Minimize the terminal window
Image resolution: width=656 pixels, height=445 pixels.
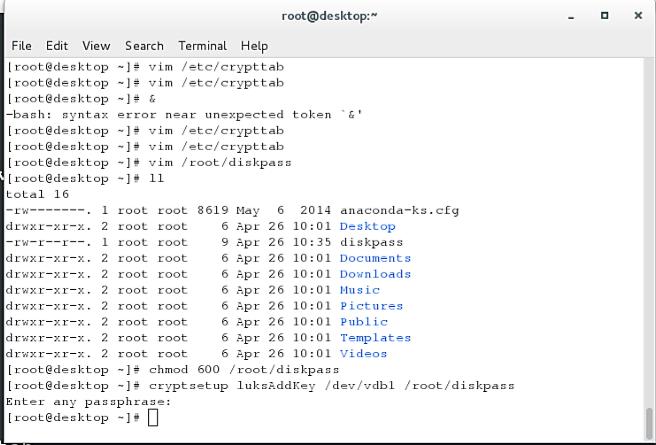click(x=571, y=16)
